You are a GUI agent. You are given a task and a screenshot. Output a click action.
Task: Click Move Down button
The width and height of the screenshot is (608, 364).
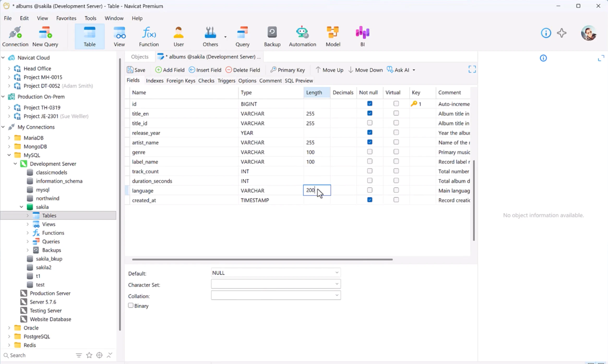[365, 70]
